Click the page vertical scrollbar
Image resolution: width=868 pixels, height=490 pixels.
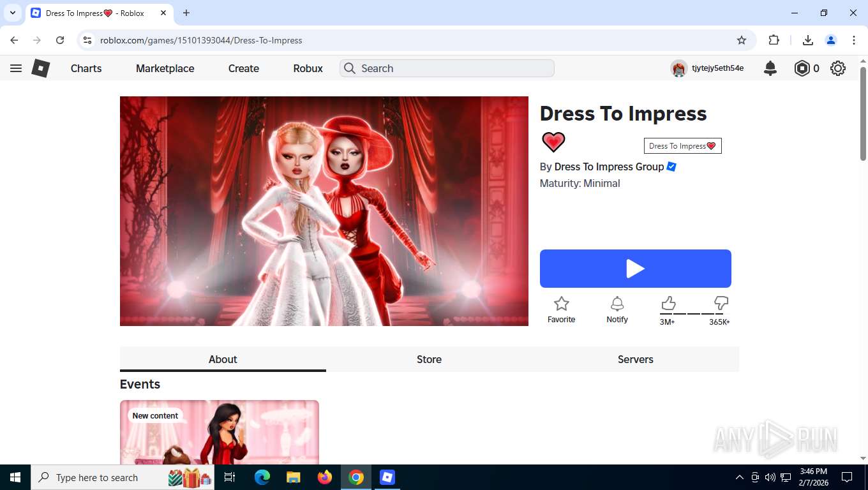(863, 114)
